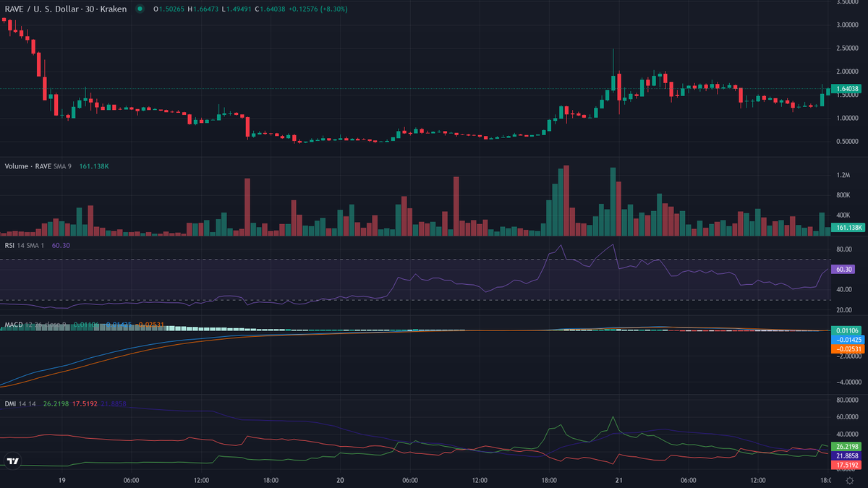868x488 pixels.
Task: Click the -0.02531 signal line axis label
Action: click(x=847, y=348)
